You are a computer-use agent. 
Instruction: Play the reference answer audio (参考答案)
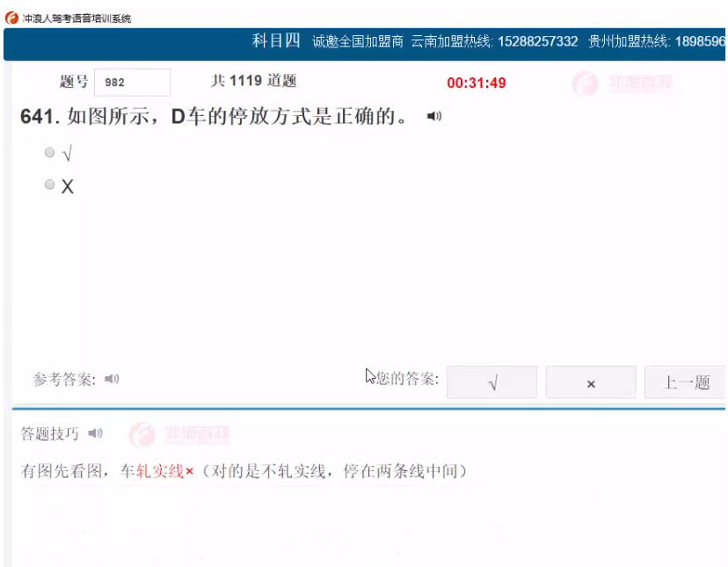pos(112,379)
